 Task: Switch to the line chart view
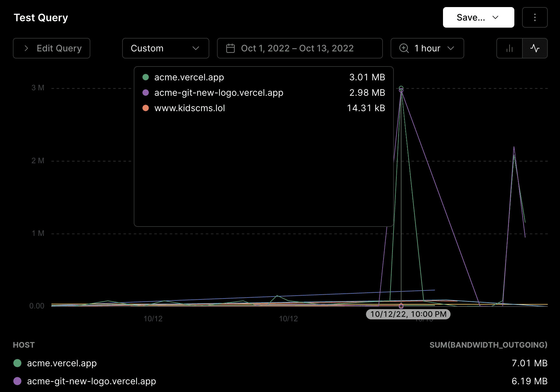point(535,48)
